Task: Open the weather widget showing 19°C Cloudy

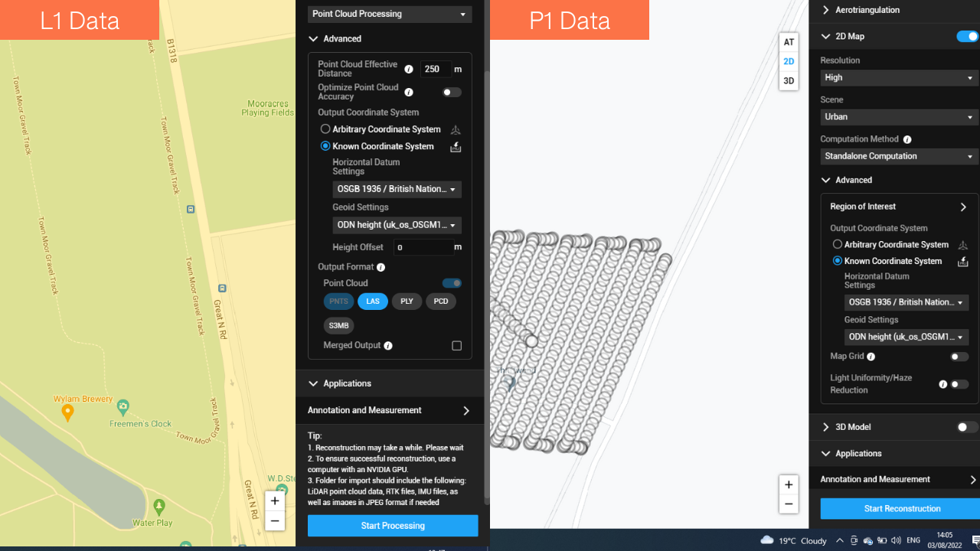Action: (x=793, y=540)
